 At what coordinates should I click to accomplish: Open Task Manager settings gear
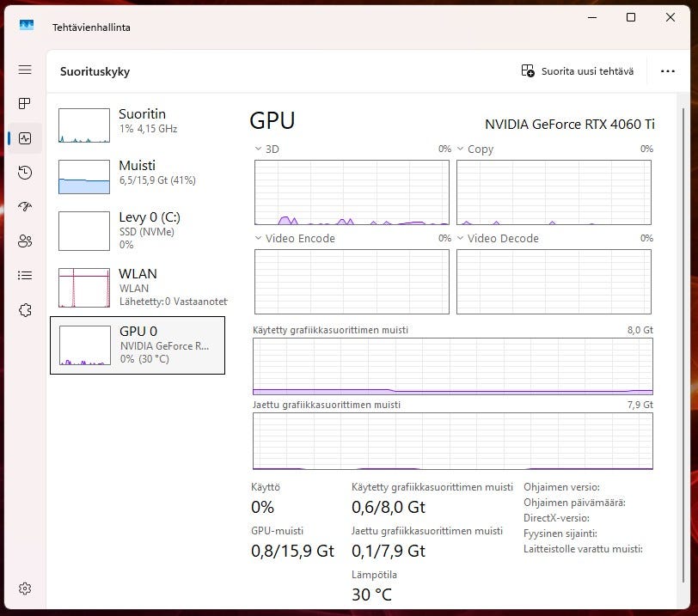click(25, 589)
